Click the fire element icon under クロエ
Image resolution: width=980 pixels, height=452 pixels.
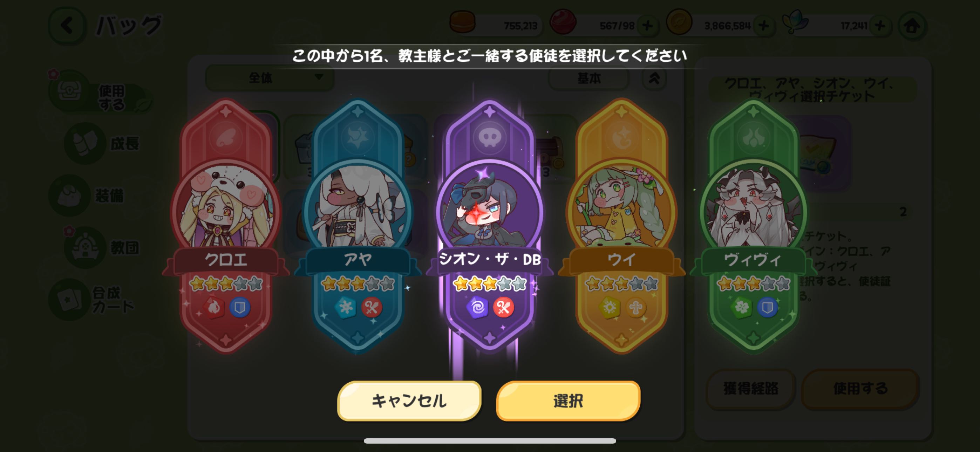213,307
